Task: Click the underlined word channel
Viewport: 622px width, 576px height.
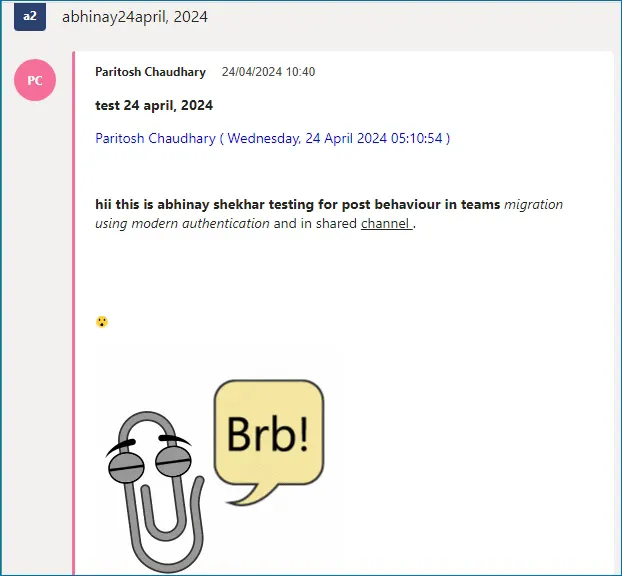Action: 386,224
